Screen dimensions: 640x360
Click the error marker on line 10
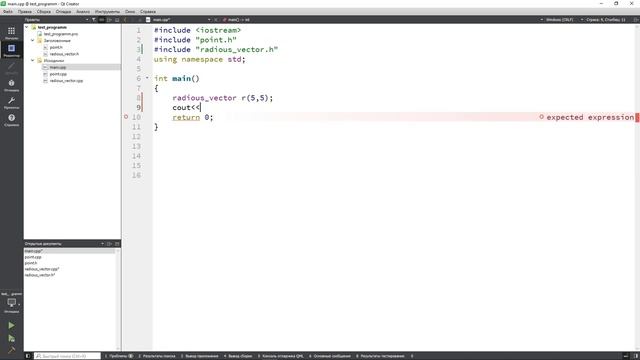pyautogui.click(x=126, y=117)
